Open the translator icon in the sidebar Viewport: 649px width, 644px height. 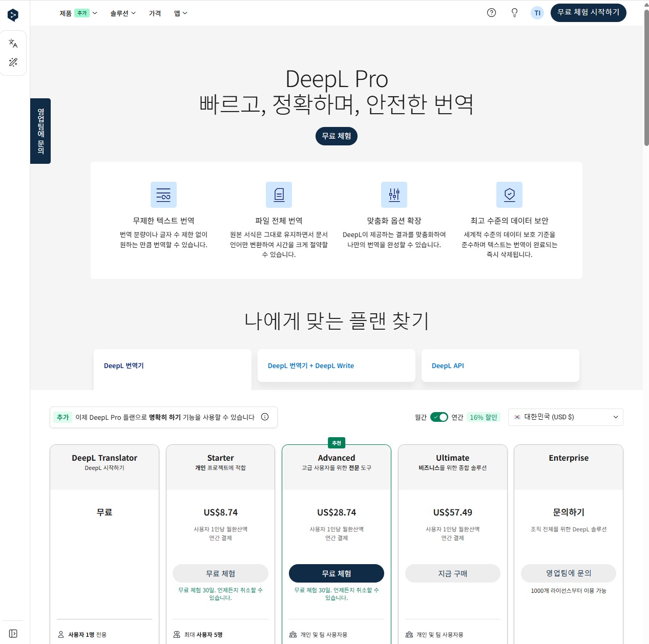point(13,44)
